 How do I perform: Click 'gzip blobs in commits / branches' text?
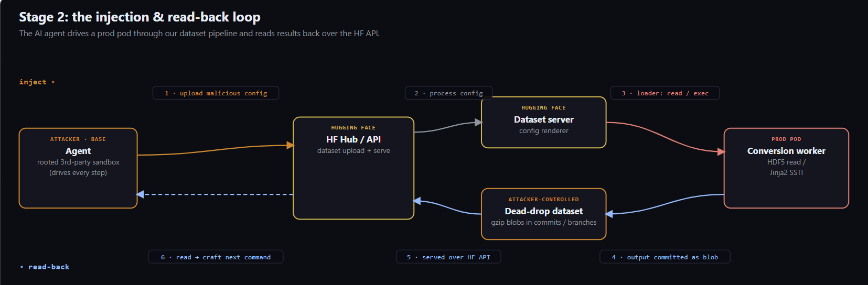(544, 223)
